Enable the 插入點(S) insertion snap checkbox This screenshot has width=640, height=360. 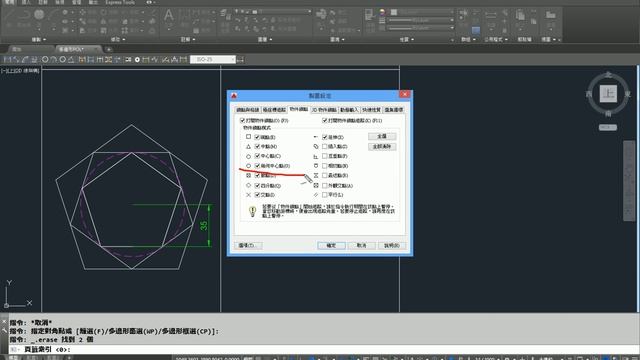point(325,147)
